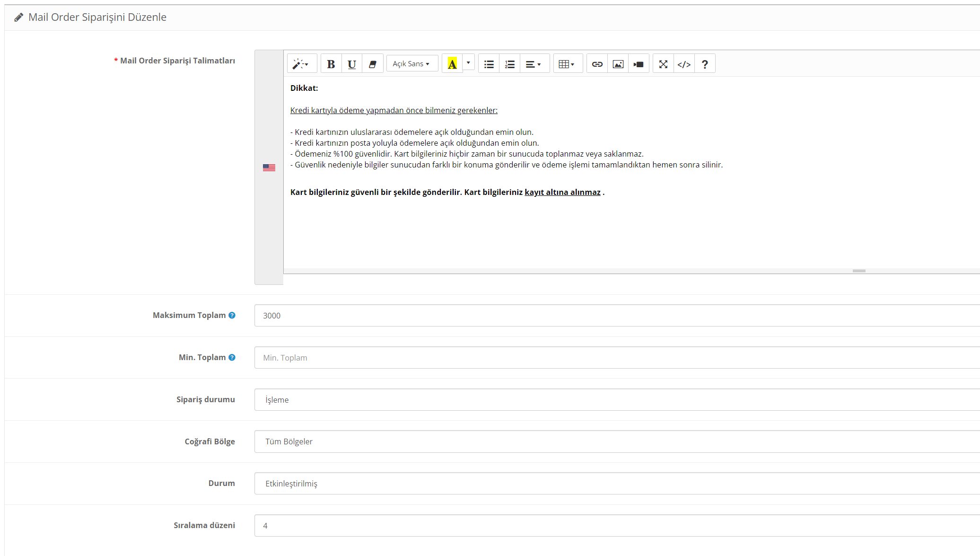Click the insert link icon

(597, 64)
